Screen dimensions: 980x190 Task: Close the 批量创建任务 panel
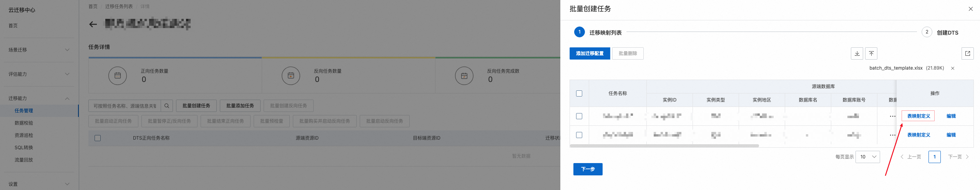[x=970, y=9]
